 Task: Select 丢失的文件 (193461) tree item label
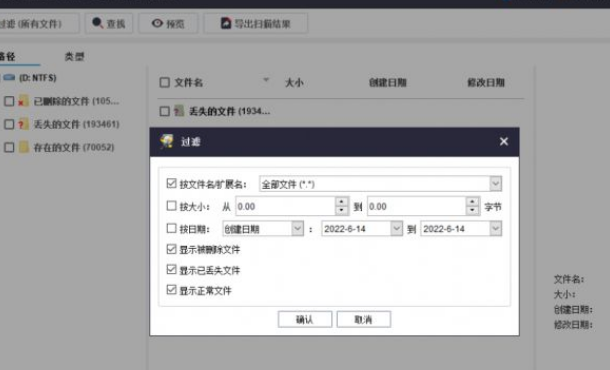76,125
